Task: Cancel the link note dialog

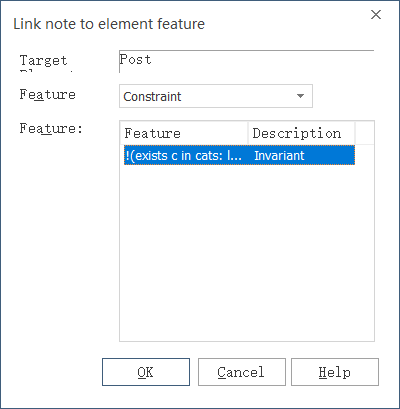Action: (242, 372)
